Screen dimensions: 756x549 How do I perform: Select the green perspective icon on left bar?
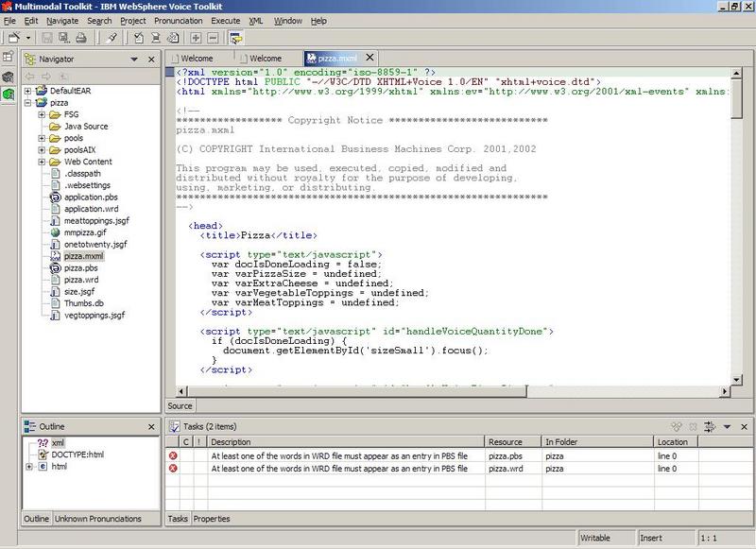tap(9, 94)
